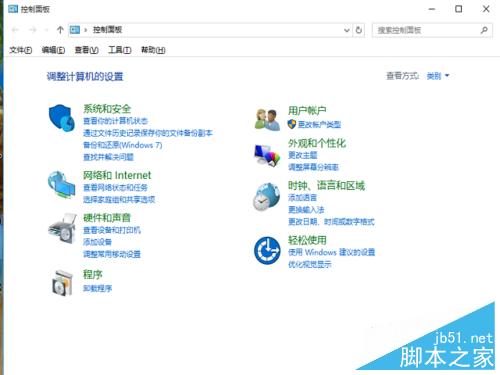Click the 添加语言 link
Viewport: 500px width, 375px height.
click(x=302, y=197)
